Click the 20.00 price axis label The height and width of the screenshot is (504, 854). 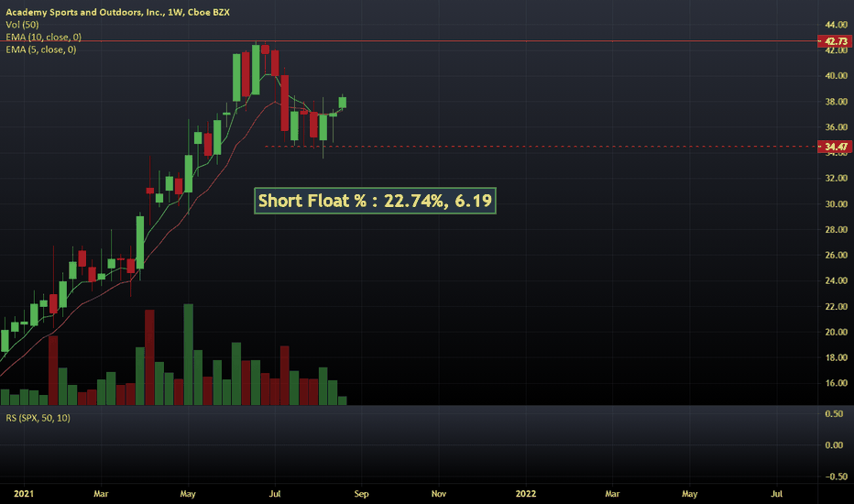[836, 332]
